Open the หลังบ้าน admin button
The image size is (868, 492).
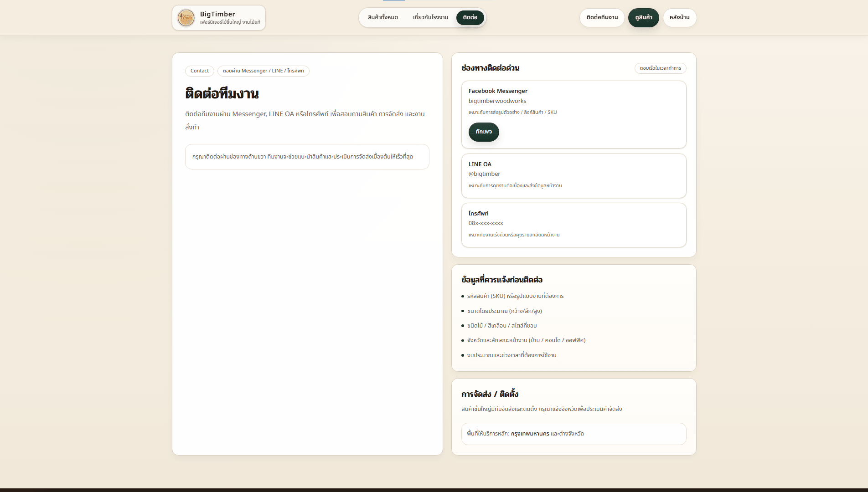tap(679, 17)
